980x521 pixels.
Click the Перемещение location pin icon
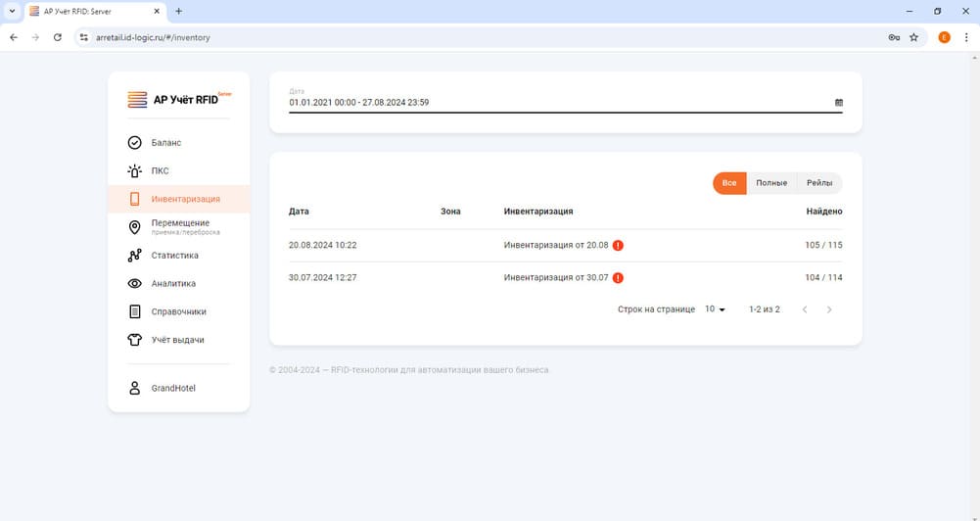[x=135, y=227]
